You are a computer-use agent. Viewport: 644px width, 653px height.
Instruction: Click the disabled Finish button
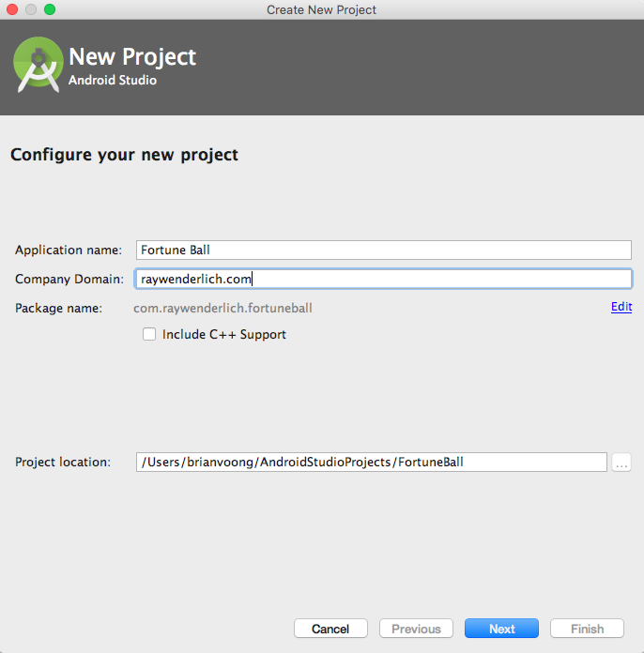coord(587,629)
